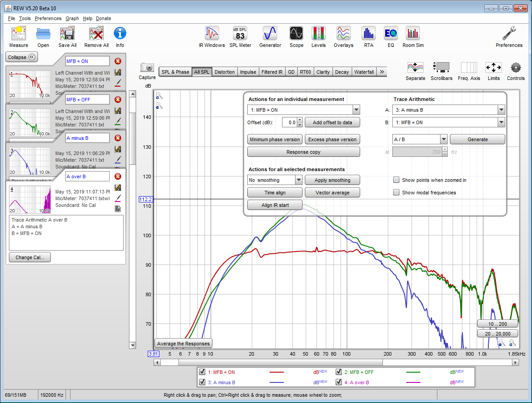
Task: Click the Offset (dB) input field
Action: point(289,122)
